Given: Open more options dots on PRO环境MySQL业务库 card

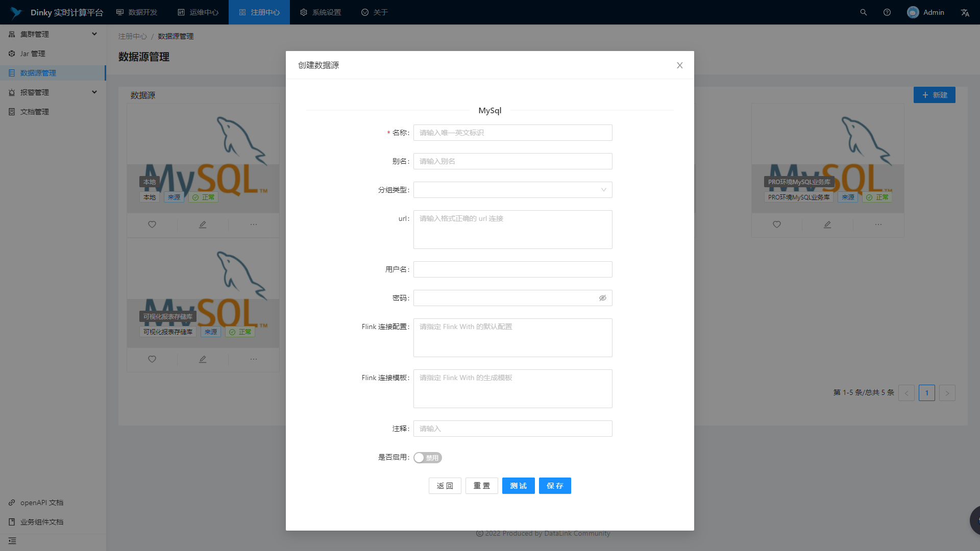Looking at the screenshot, I should (x=878, y=224).
